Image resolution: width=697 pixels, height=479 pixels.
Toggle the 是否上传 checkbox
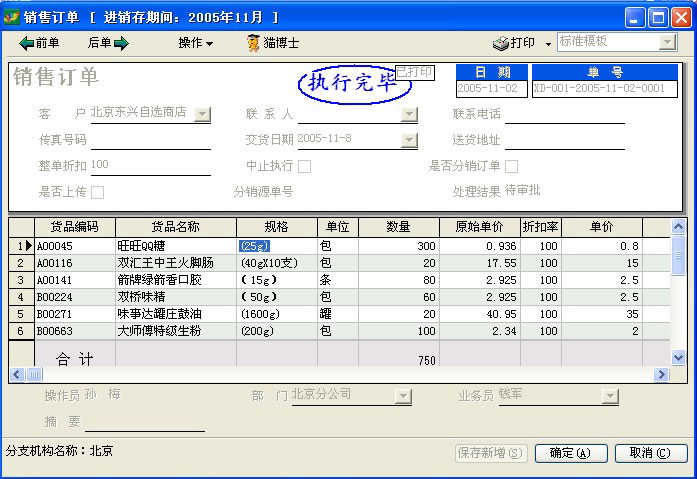click(x=98, y=192)
